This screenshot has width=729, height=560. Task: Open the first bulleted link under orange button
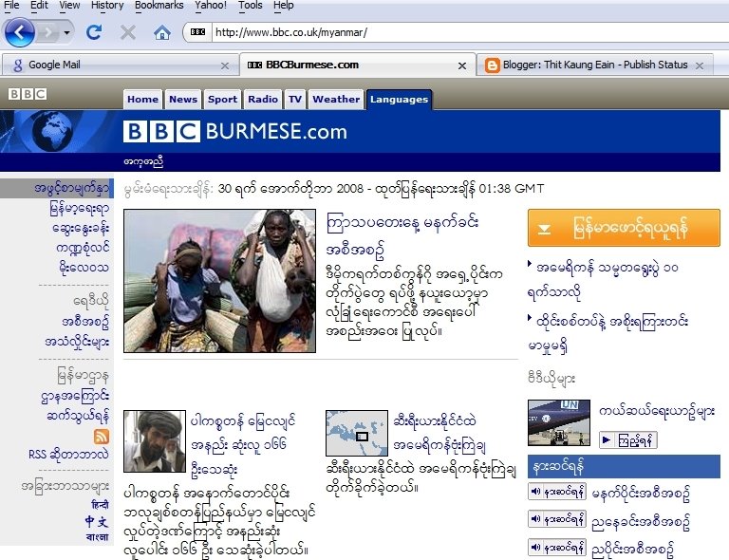tap(603, 280)
